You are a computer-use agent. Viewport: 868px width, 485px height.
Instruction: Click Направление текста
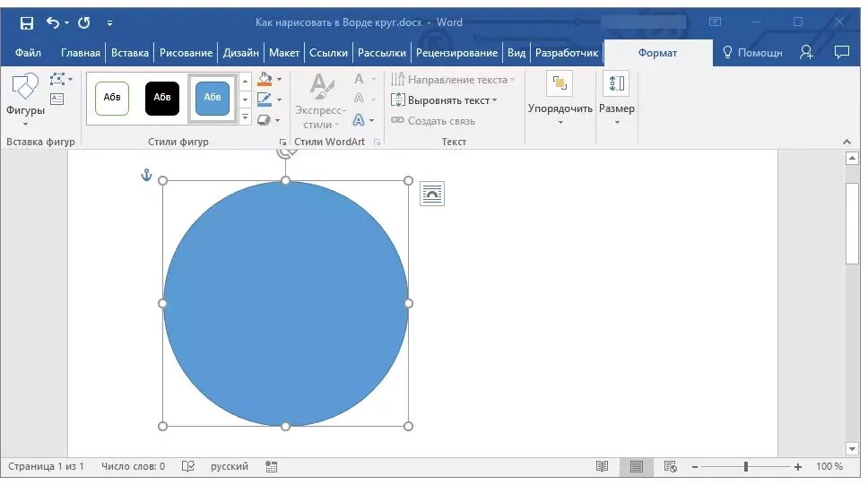(x=453, y=80)
